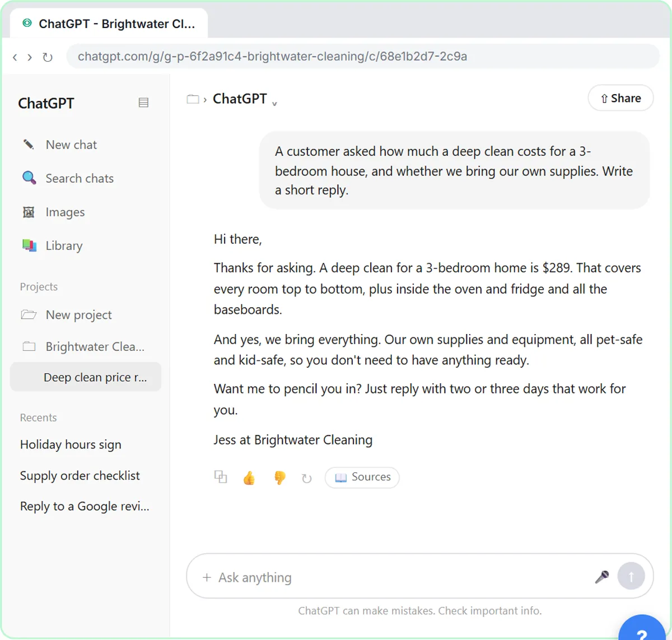Open the help question-mark bubble
This screenshot has height=640, width=672.
642,628
